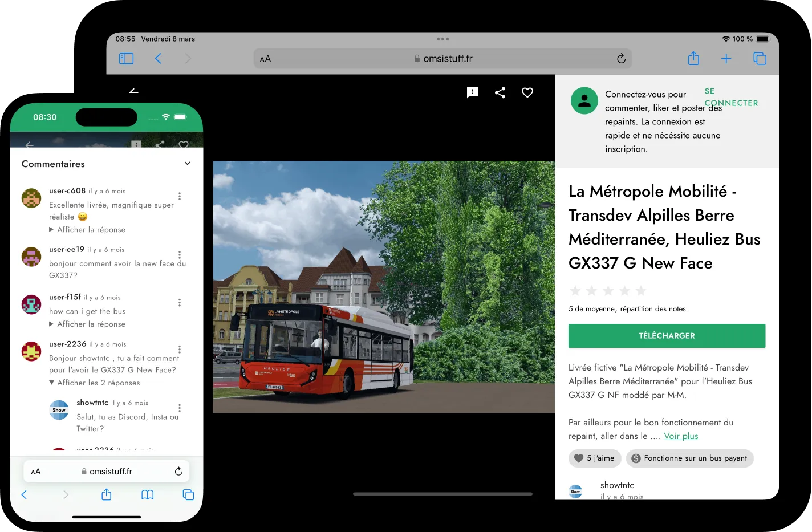This screenshot has height=532, width=812.
Task: Rate the repaint one star
Action: (575, 291)
